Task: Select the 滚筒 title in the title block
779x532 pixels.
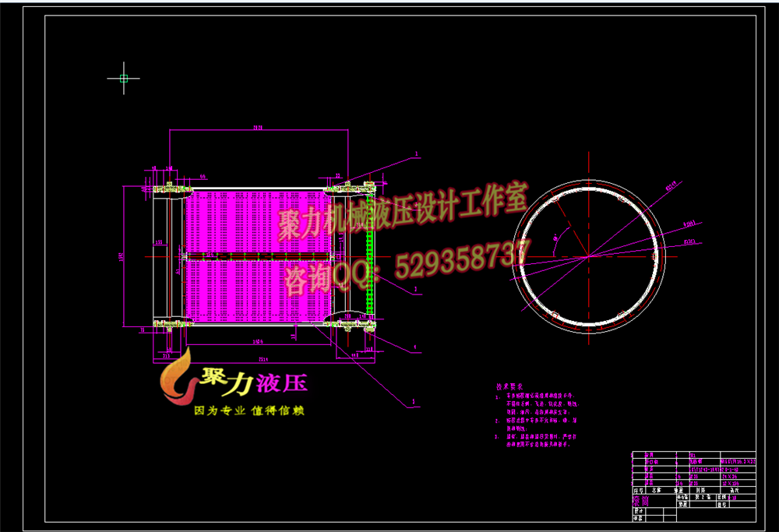Action: click(x=641, y=501)
